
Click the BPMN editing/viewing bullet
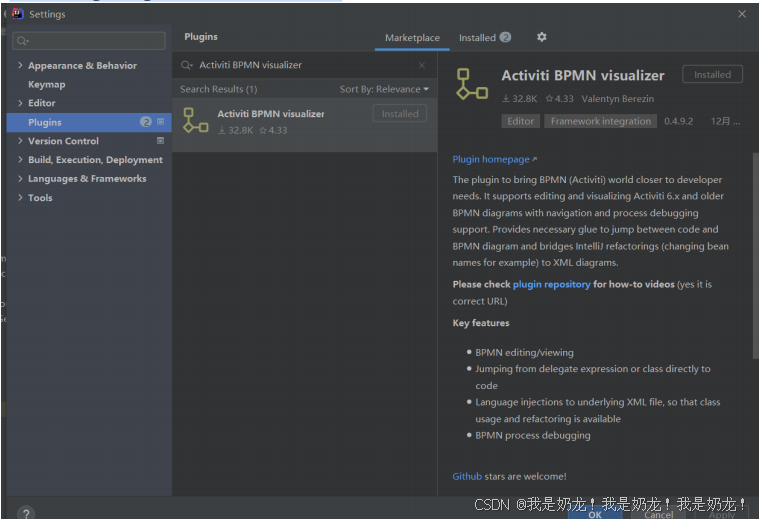coord(524,352)
